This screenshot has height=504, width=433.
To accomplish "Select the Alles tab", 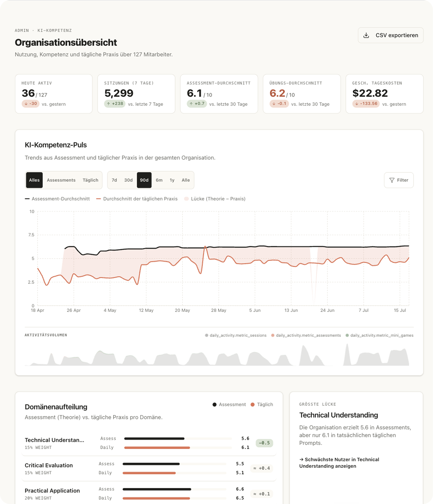I will click(x=34, y=180).
